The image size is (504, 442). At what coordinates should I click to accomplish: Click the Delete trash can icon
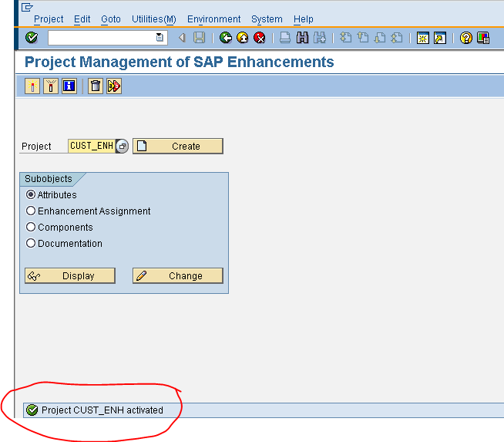tap(96, 86)
